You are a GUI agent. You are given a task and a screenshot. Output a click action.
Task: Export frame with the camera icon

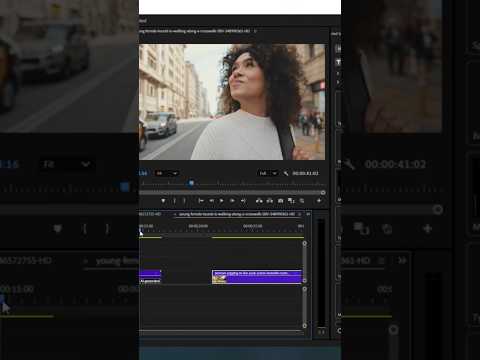coord(281,201)
